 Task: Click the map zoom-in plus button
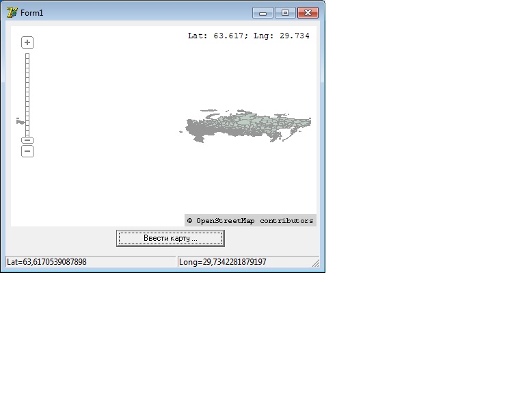point(27,42)
